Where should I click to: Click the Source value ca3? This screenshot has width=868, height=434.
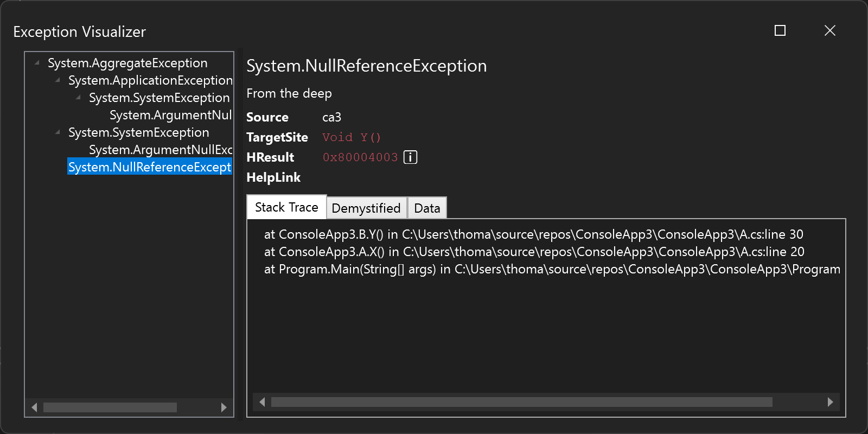pyautogui.click(x=331, y=117)
